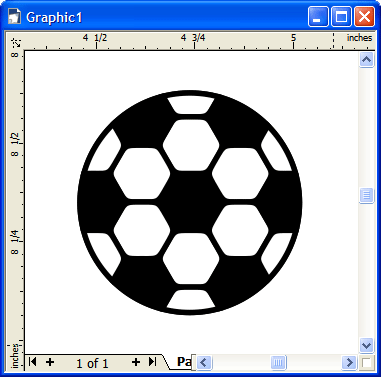Go to the last page

point(152,362)
